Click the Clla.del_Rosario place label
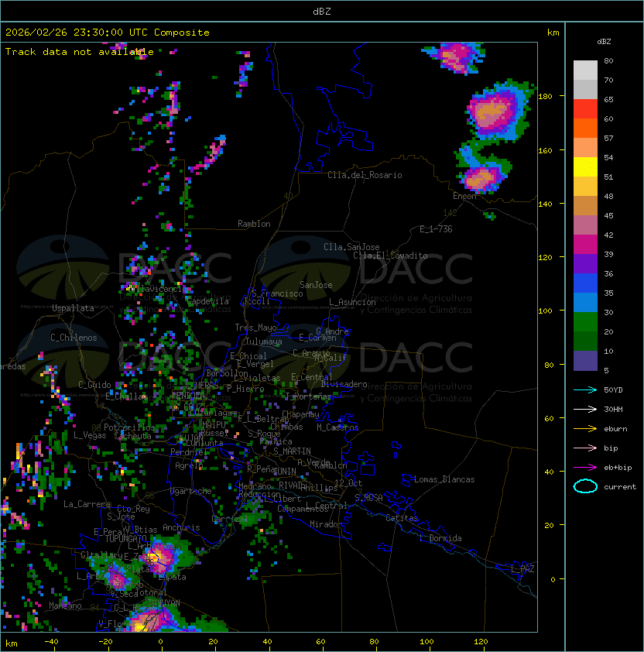This screenshot has width=644, height=652. click(x=365, y=175)
